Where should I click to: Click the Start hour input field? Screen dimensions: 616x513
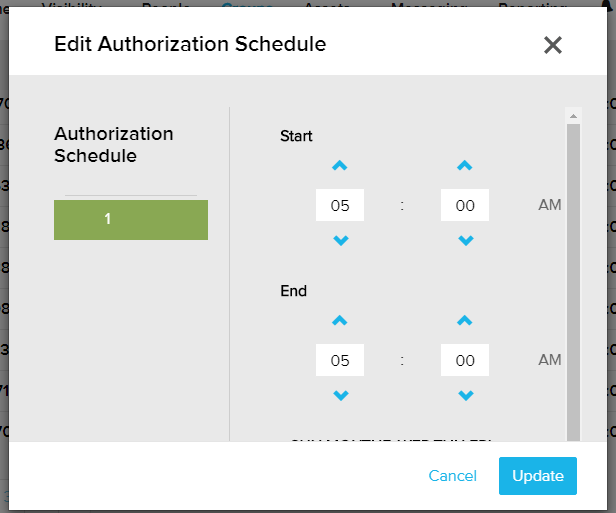click(340, 205)
